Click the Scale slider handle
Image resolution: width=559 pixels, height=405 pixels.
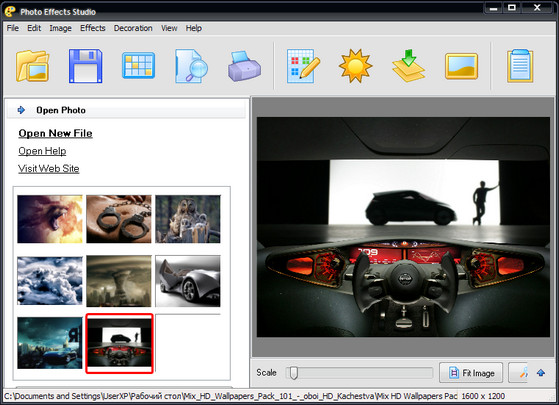coord(293,373)
